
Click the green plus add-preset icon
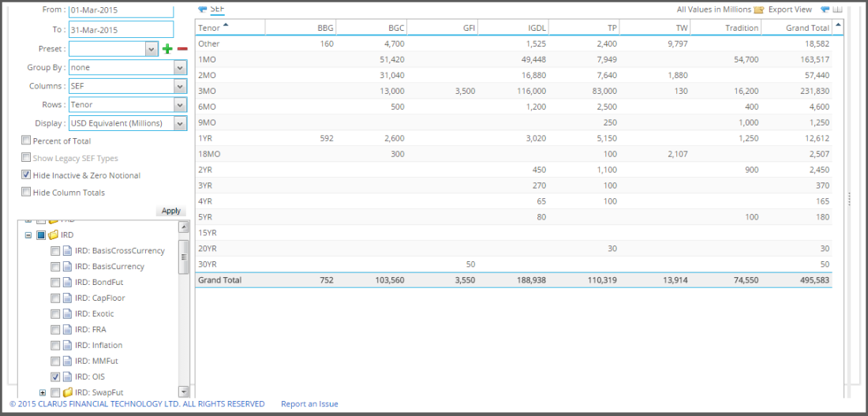167,49
